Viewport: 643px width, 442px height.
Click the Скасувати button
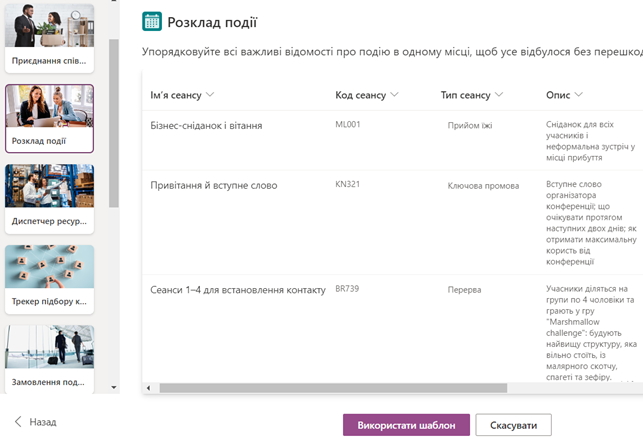(513, 425)
